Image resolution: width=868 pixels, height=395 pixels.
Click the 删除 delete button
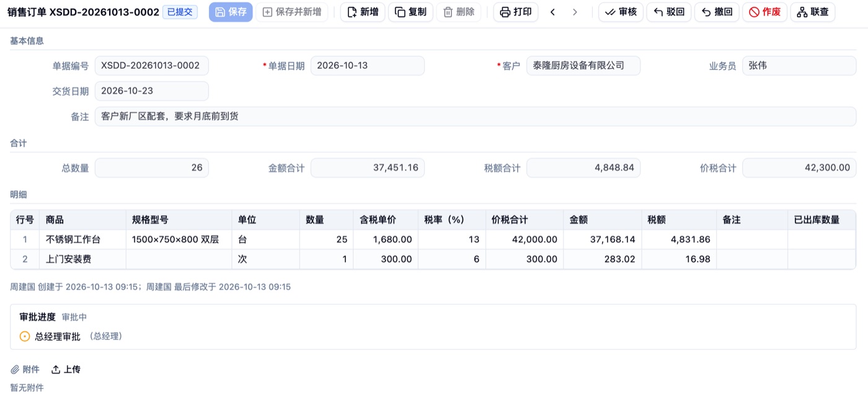coord(459,12)
